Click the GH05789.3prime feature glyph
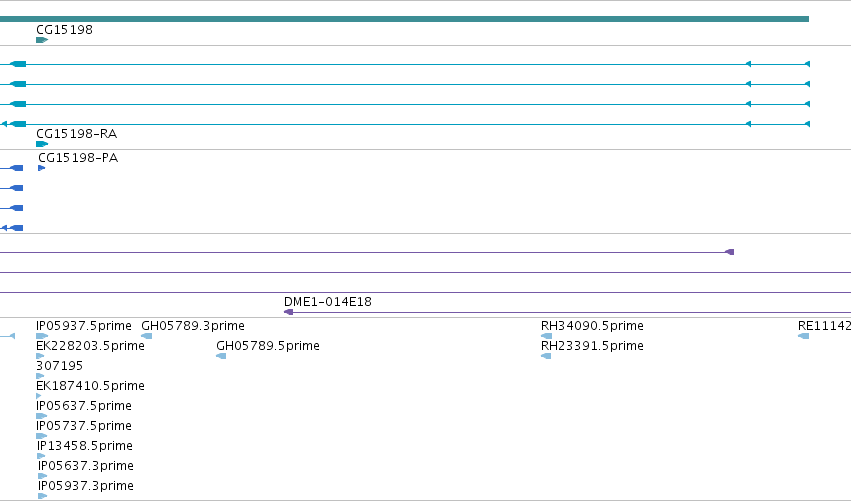This screenshot has height=501, width=851. click(x=147, y=336)
